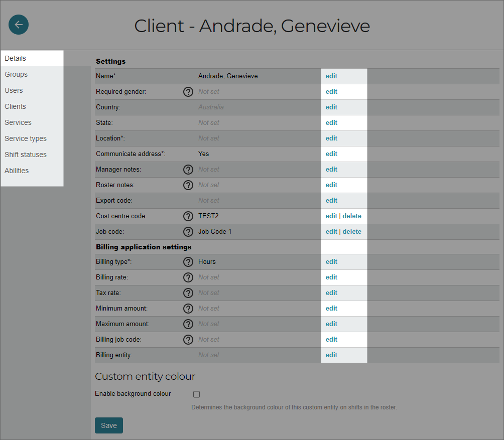Open help icon for Job code
This screenshot has height=440, width=504.
coord(188,232)
